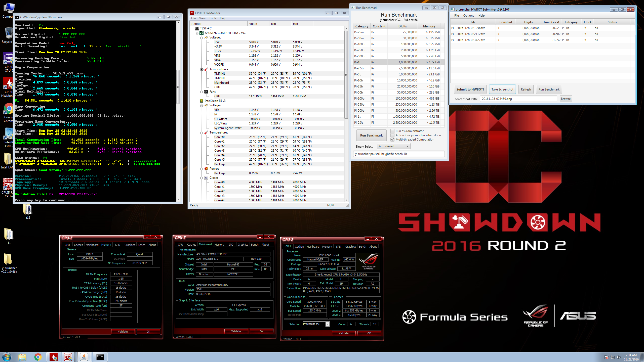Click the Action Center flag tray icon
Image resolution: width=644 pixels, height=362 pixels.
pyautogui.click(x=607, y=357)
